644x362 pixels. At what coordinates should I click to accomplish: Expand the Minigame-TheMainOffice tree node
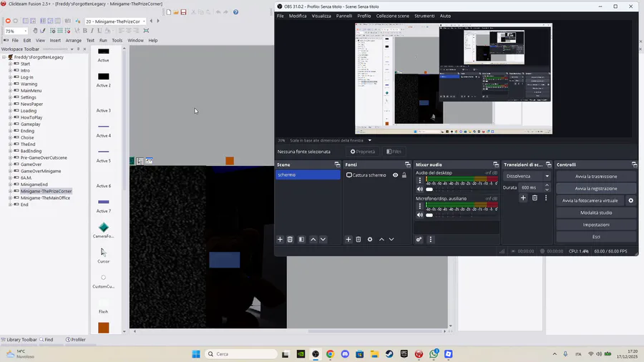(x=10, y=198)
